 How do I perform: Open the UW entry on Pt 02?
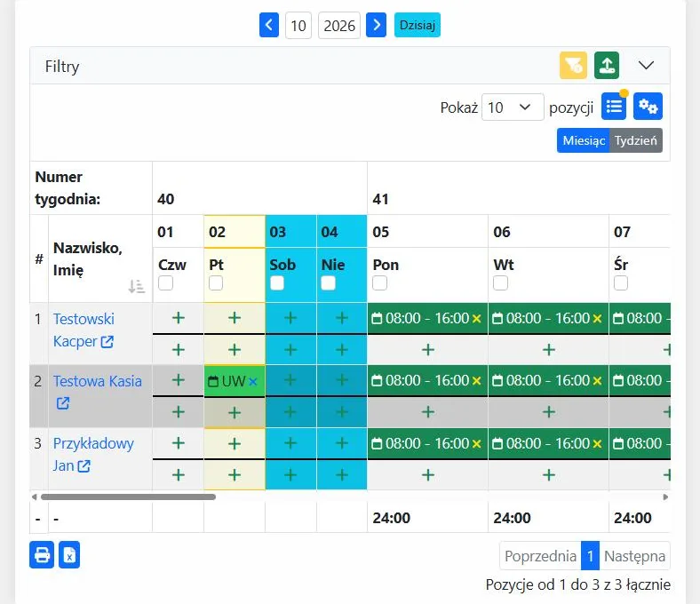[x=227, y=381]
